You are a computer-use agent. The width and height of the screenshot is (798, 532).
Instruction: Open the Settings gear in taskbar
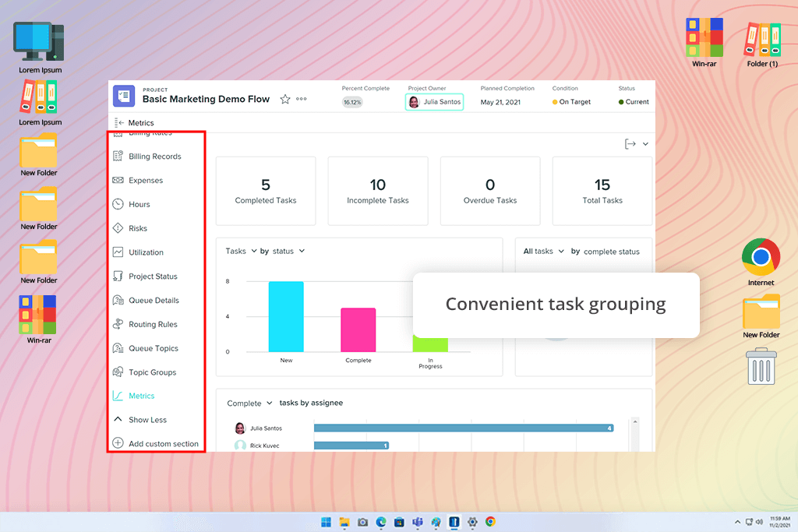pos(472,522)
